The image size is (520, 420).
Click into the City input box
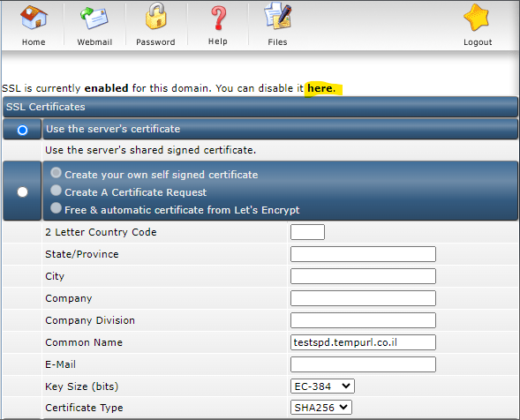363,276
